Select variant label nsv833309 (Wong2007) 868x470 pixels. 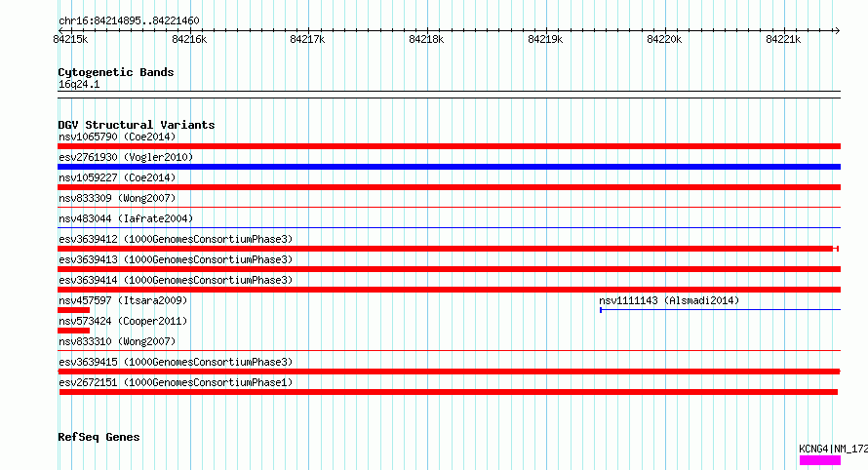117,198
